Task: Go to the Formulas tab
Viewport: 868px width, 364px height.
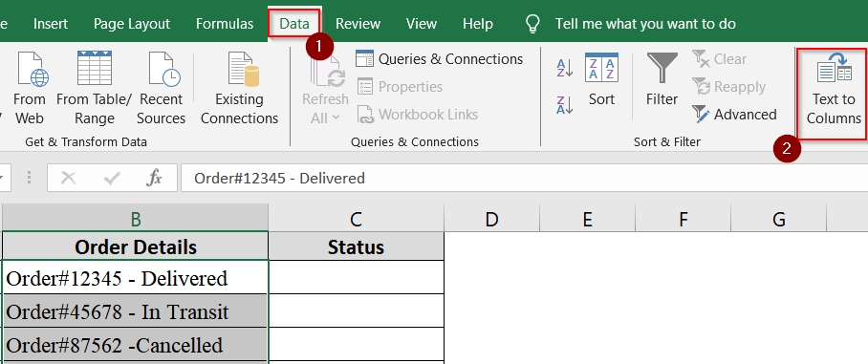Action: click(225, 24)
